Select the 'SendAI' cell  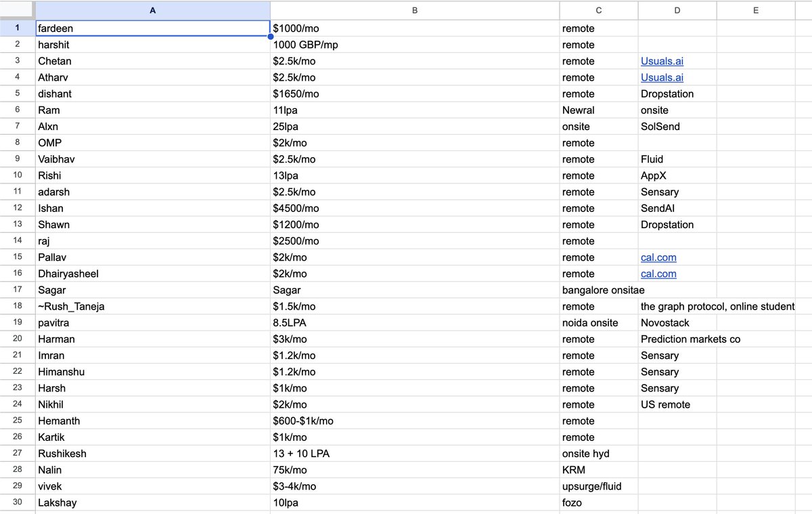pos(677,209)
